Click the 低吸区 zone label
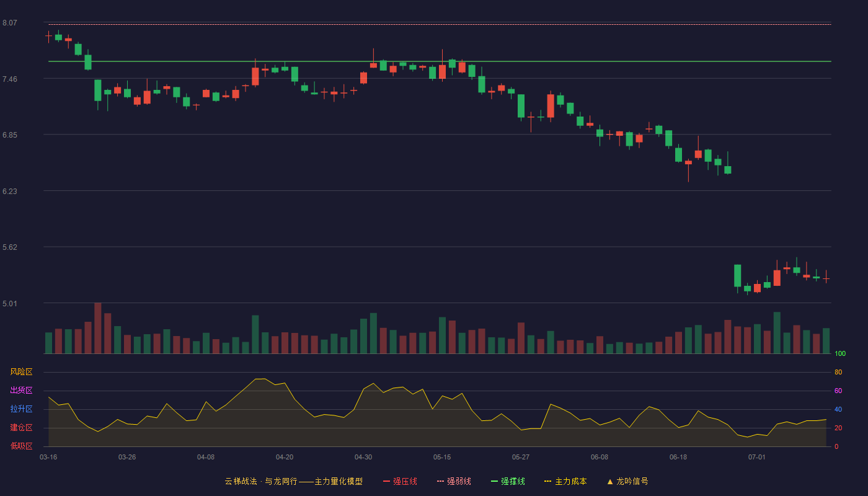Viewport: 868px width, 496px height. click(x=21, y=446)
